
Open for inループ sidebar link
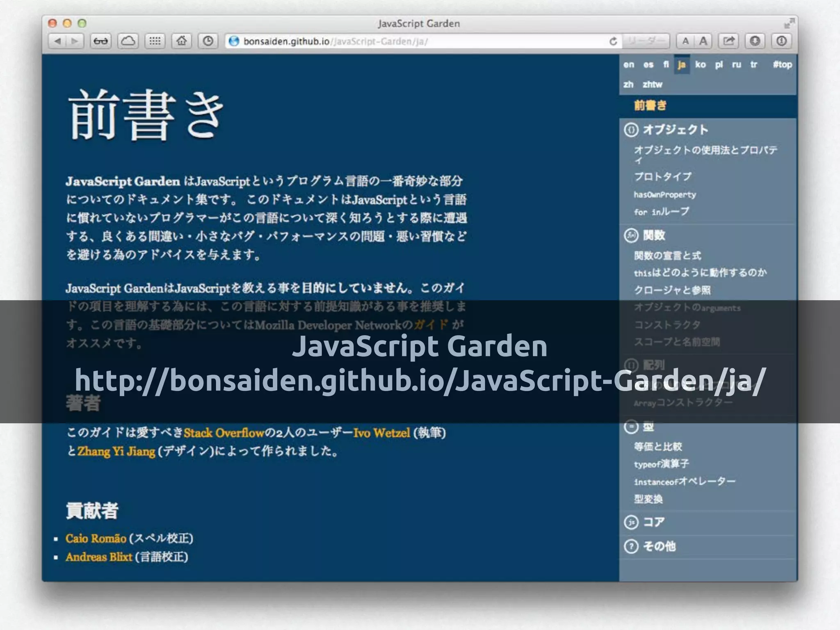coord(662,212)
